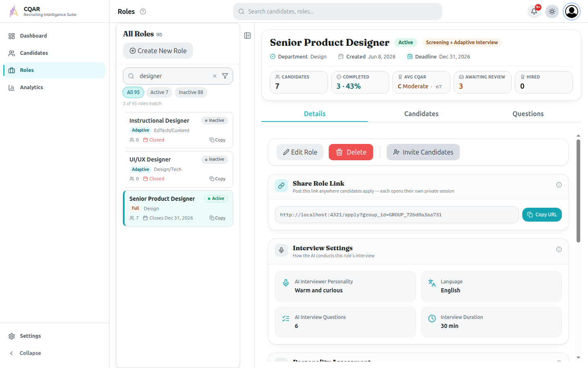
Task: Click the AI Interview Questions checklist icon
Action: click(x=286, y=319)
